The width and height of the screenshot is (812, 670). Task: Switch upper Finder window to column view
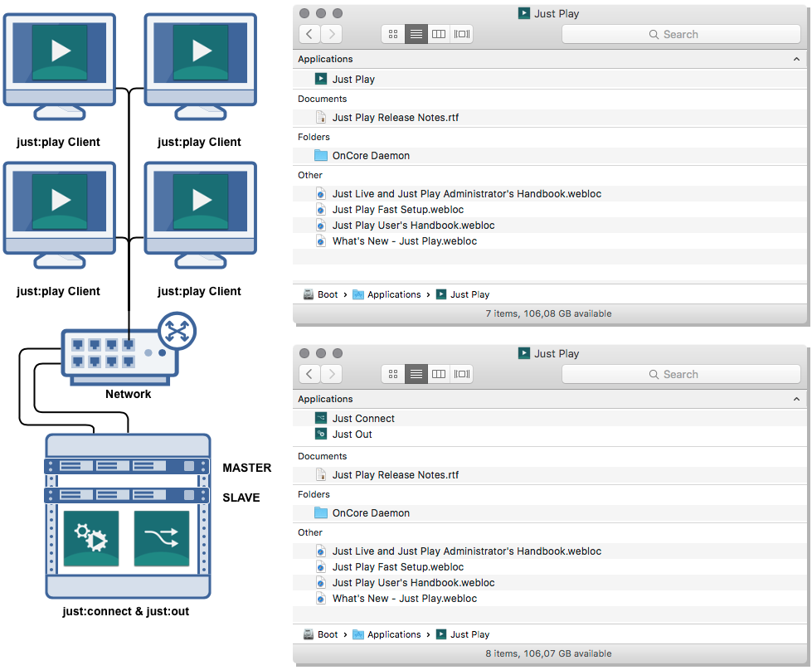pyautogui.click(x=439, y=34)
